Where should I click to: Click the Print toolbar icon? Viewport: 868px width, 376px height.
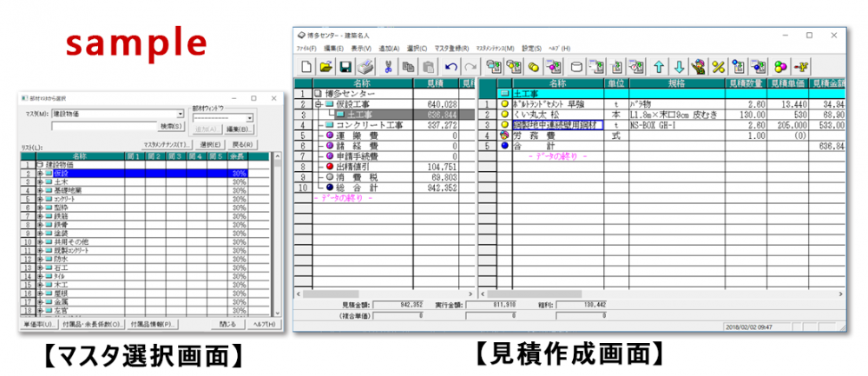coord(366,67)
